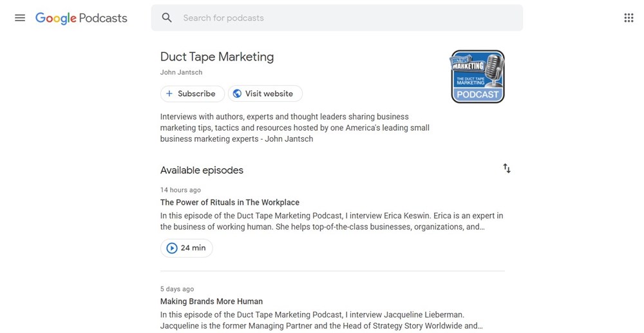Image resolution: width=644 pixels, height=333 pixels.
Task: Click the podcast description paragraph
Action: [294, 128]
